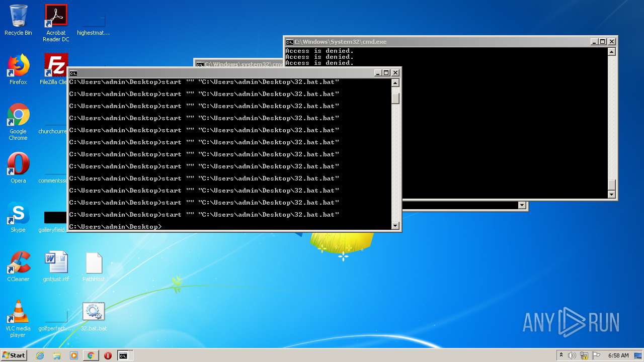Select the PathHost file icon
Image resolution: width=644 pixels, height=362 pixels.
pyautogui.click(x=94, y=266)
